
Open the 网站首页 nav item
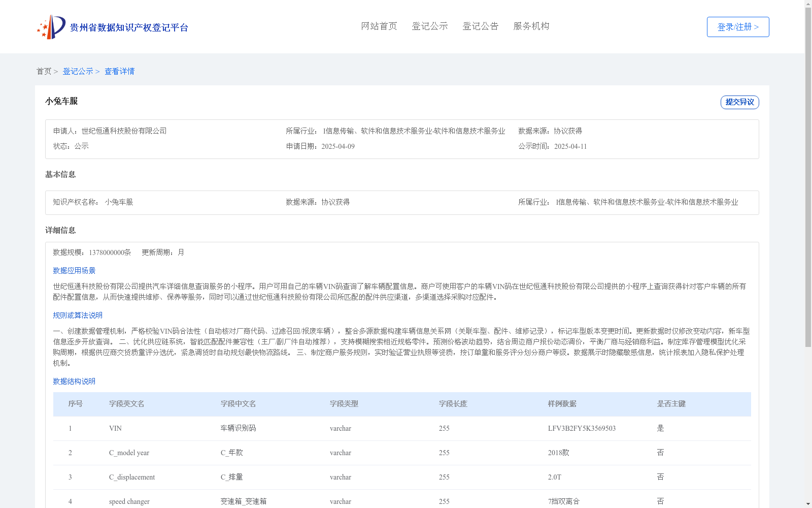click(379, 26)
